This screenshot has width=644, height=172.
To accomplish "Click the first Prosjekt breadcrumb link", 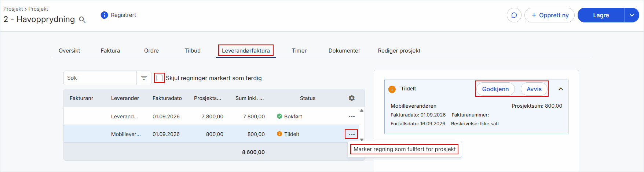I will [x=13, y=9].
